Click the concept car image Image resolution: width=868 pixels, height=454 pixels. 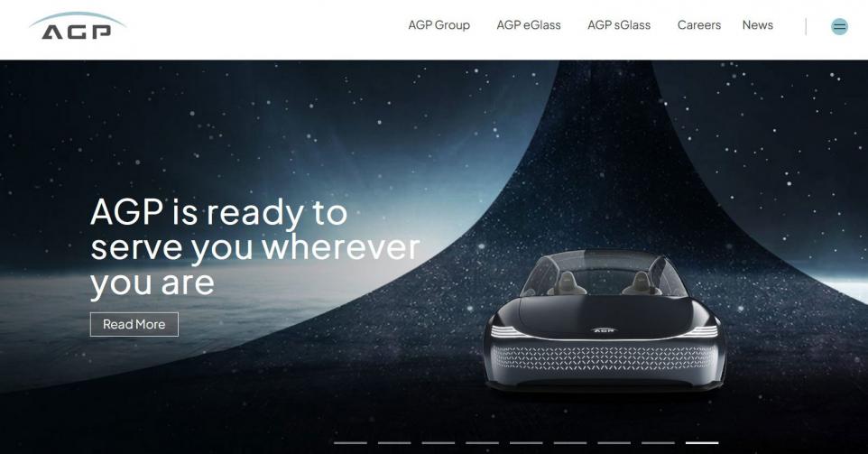[604, 321]
